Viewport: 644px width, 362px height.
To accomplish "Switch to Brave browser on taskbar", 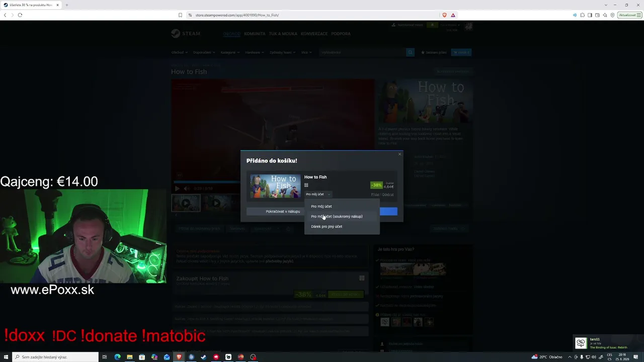I will (x=179, y=357).
